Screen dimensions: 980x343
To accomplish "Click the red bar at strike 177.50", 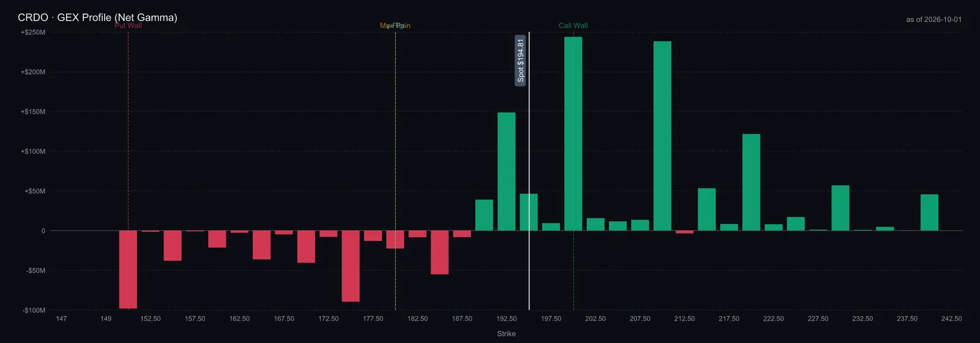I will tap(373, 236).
